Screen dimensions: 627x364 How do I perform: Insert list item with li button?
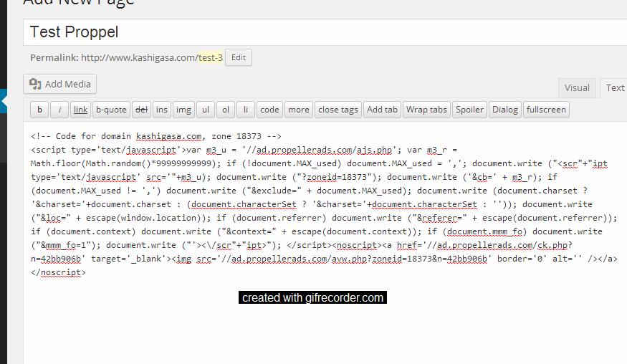coord(246,110)
